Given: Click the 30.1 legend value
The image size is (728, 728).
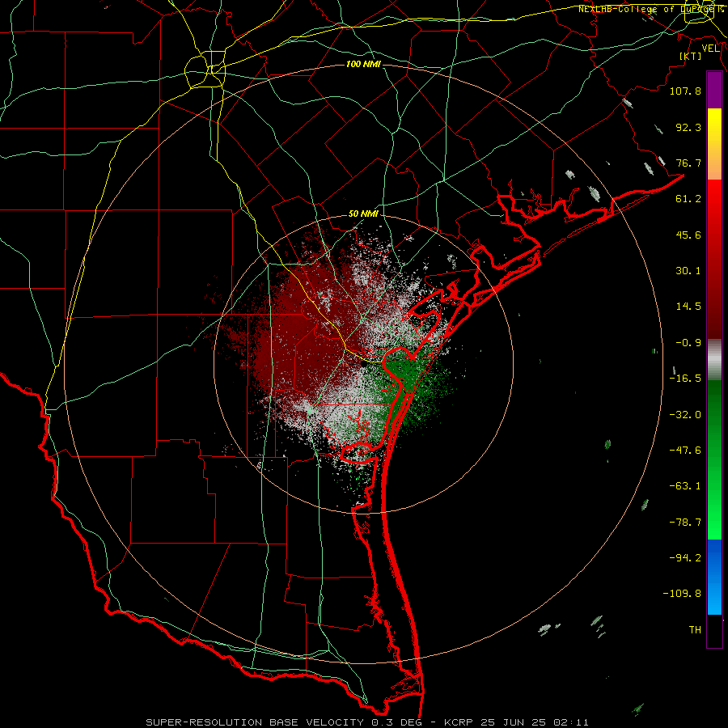Looking at the screenshot, I should [x=688, y=271].
